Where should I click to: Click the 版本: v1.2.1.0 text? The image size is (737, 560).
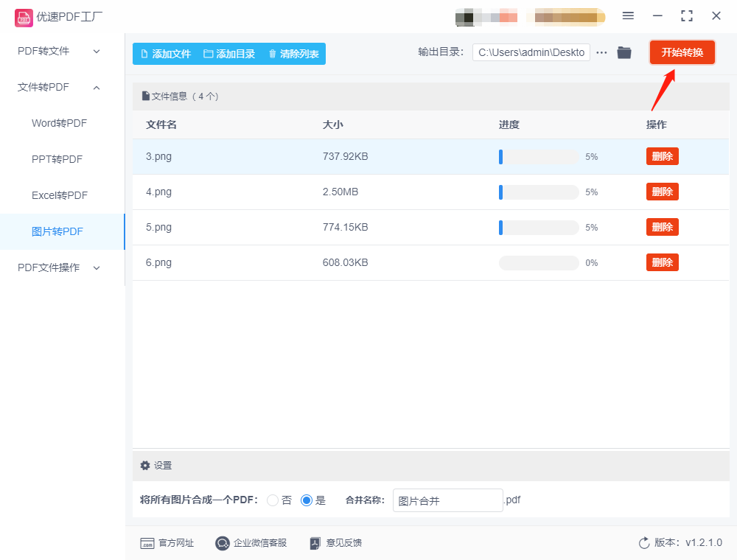pyautogui.click(x=688, y=542)
